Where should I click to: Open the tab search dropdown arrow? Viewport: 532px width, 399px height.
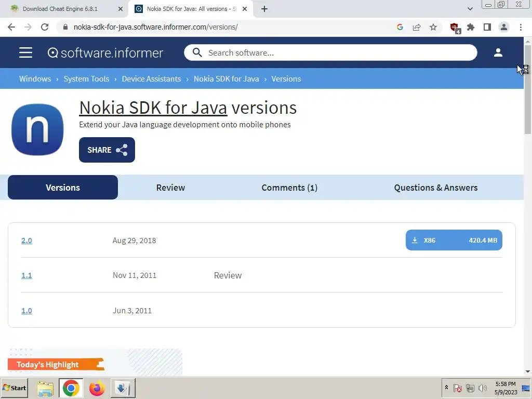(470, 9)
